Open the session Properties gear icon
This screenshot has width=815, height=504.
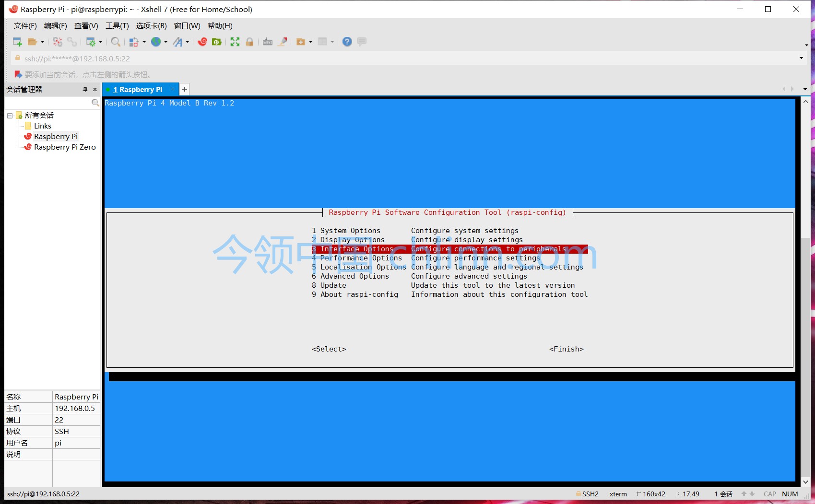coord(90,42)
